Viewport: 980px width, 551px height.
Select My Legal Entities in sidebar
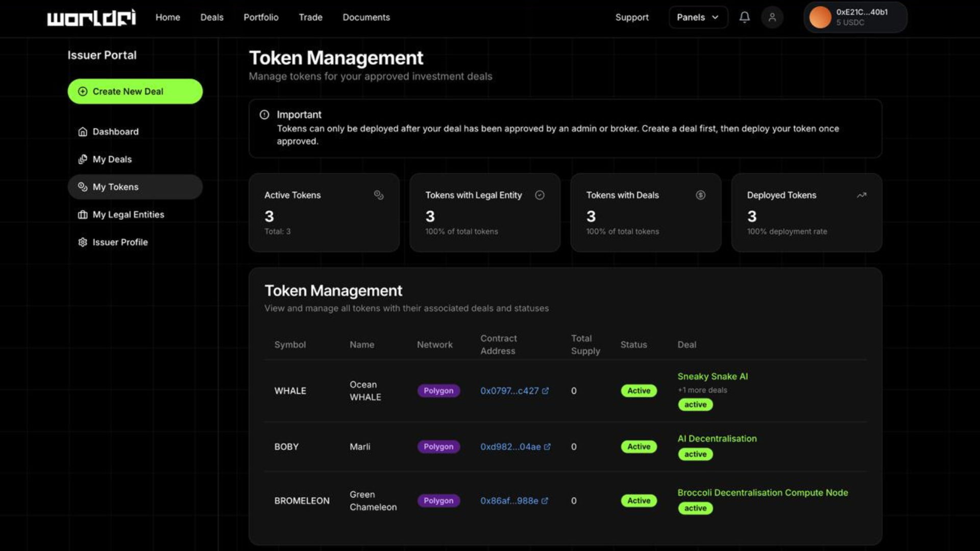128,215
